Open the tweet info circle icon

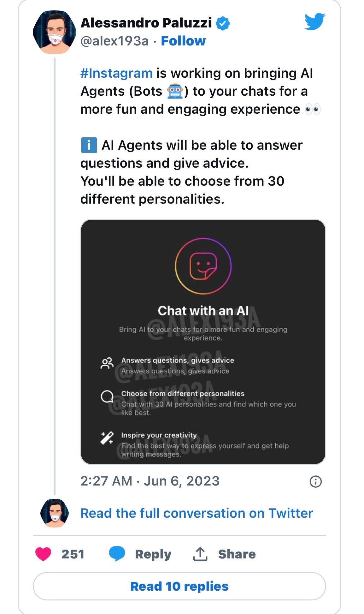pyautogui.click(x=315, y=481)
